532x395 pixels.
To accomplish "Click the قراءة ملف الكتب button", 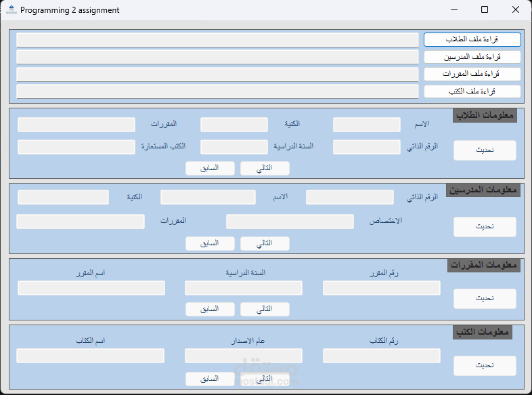I will (472, 91).
